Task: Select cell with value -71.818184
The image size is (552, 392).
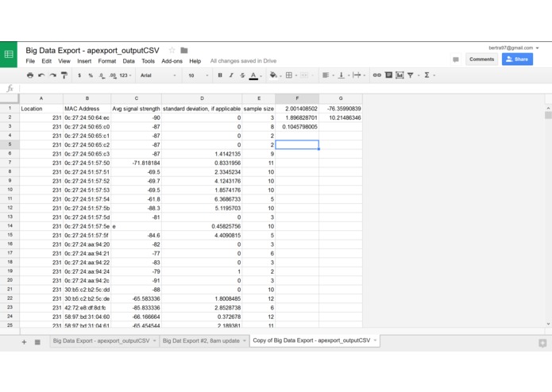Action: [137, 163]
